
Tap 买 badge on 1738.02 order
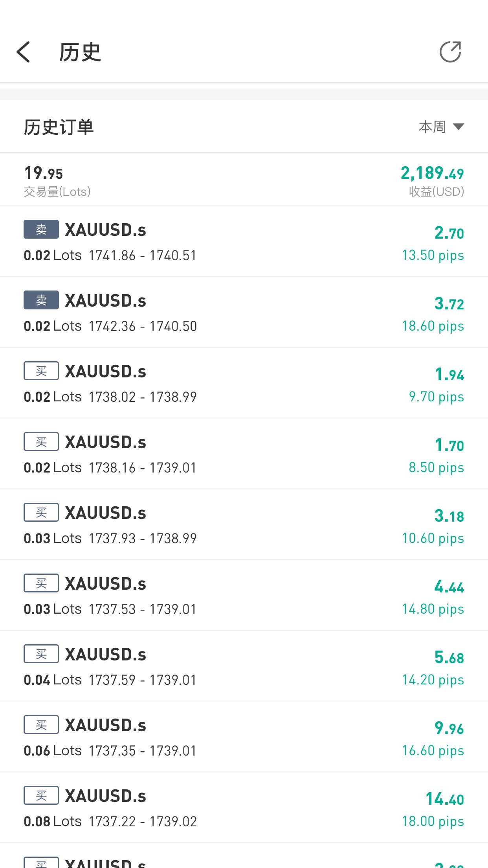[x=41, y=371]
